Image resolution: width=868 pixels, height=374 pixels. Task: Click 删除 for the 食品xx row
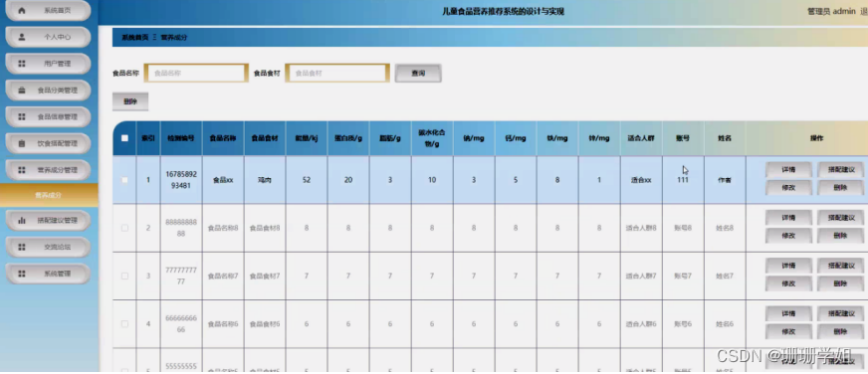[x=840, y=188]
